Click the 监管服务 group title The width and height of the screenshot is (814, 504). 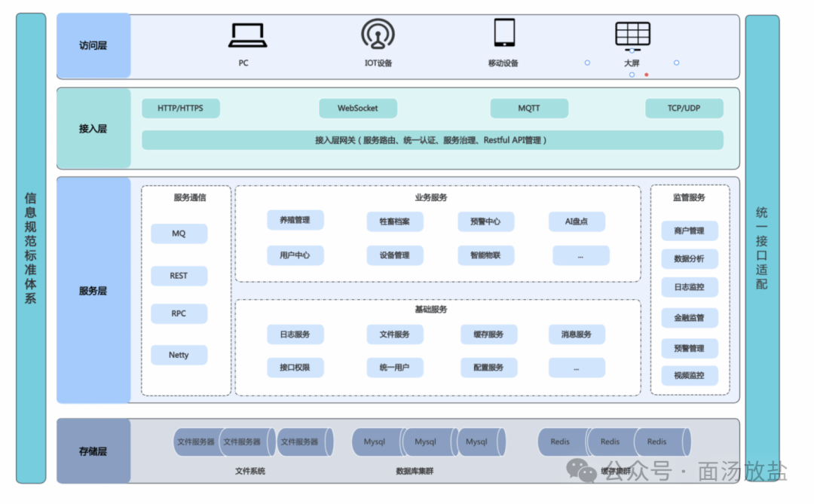(x=690, y=197)
